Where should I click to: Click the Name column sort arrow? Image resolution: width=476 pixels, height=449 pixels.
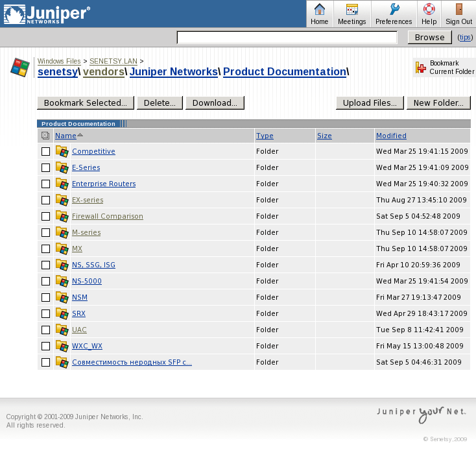(x=80, y=134)
